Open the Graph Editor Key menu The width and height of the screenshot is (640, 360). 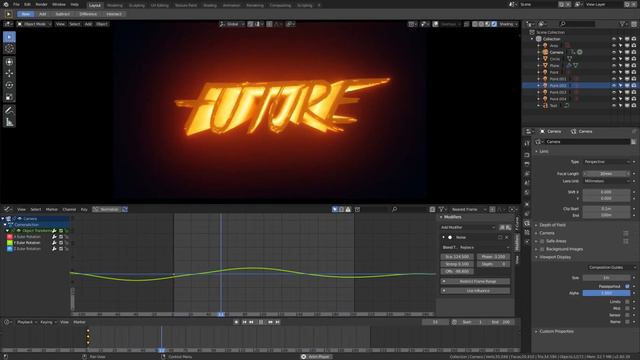tap(84, 209)
